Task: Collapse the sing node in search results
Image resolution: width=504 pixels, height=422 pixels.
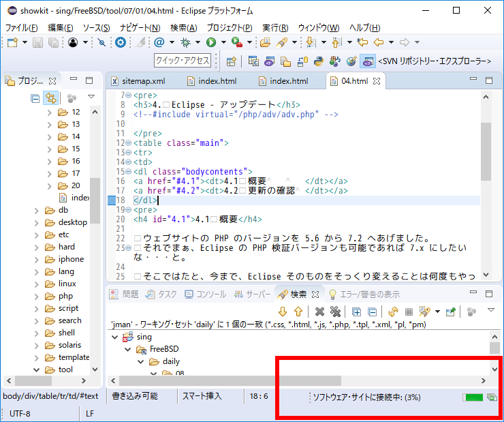Action: click(114, 337)
